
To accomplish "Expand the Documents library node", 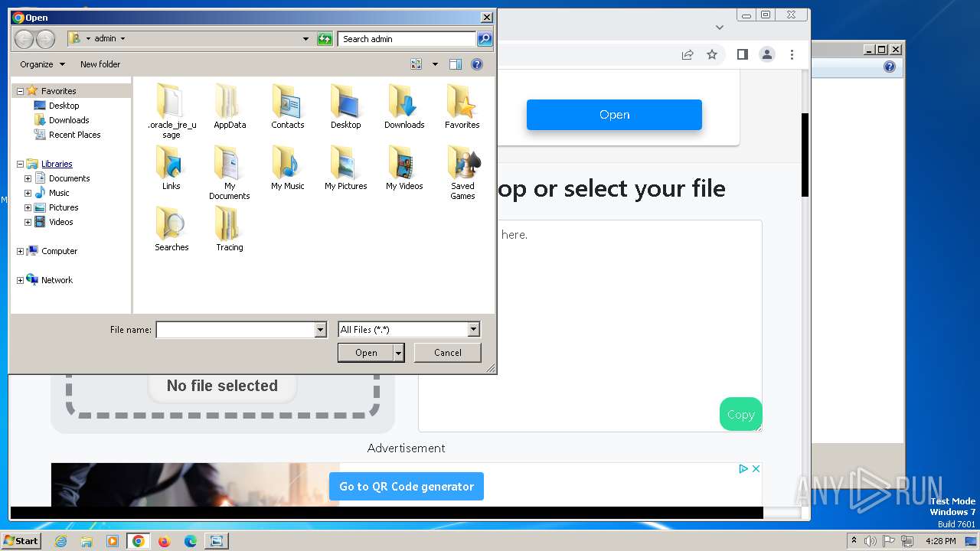I will 28,178.
